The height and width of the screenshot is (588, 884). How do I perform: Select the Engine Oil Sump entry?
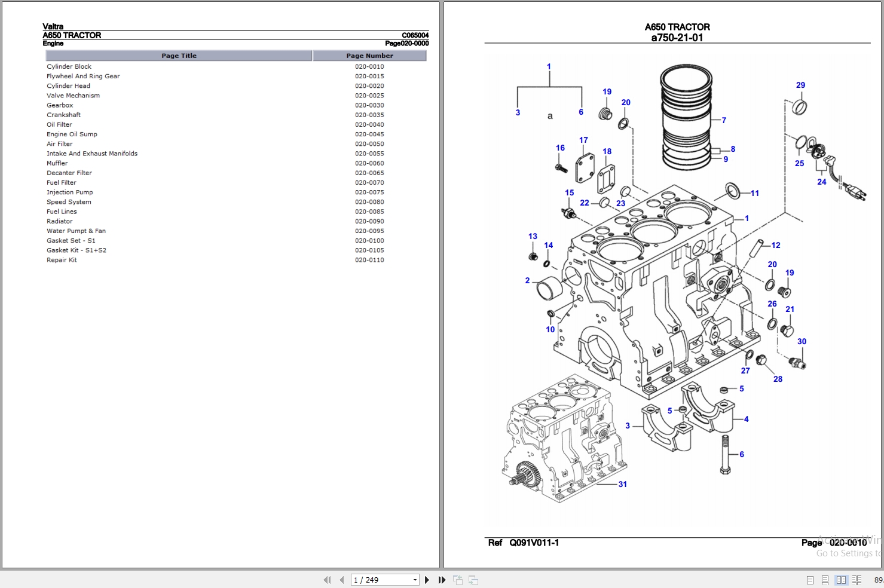coord(72,134)
